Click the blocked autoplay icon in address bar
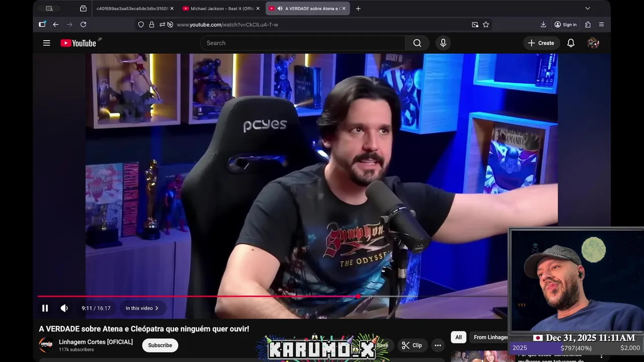 170,25
